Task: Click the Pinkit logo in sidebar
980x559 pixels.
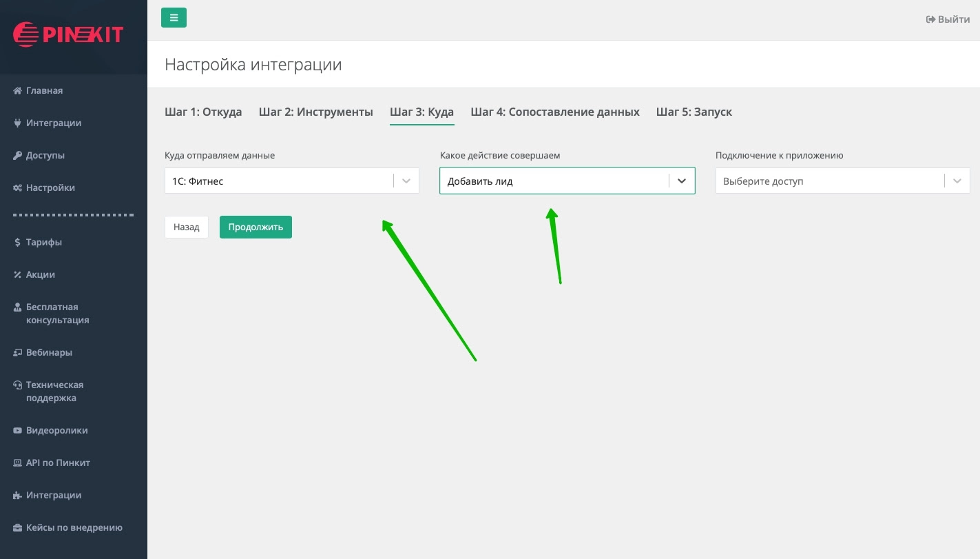Action: coord(68,34)
